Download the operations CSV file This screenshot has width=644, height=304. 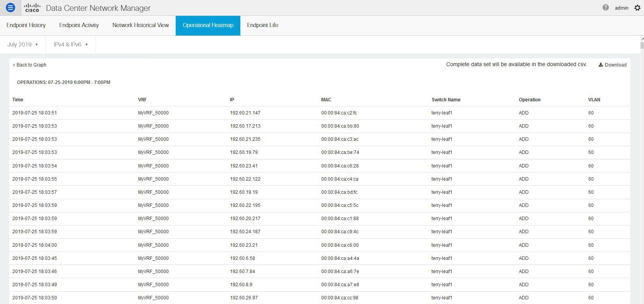pyautogui.click(x=613, y=65)
